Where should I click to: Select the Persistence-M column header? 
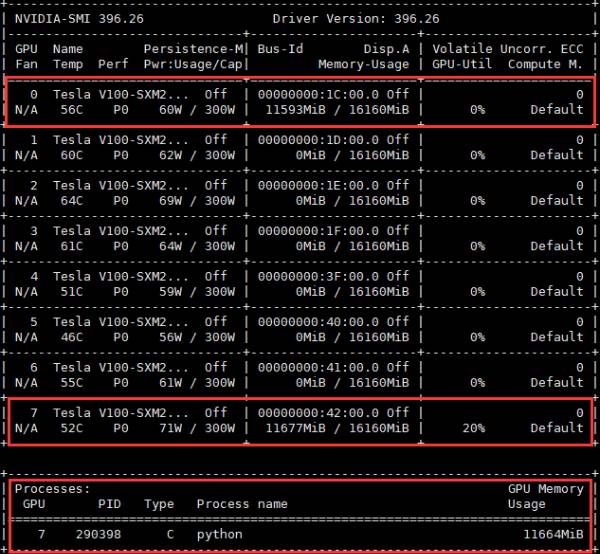coord(193,49)
